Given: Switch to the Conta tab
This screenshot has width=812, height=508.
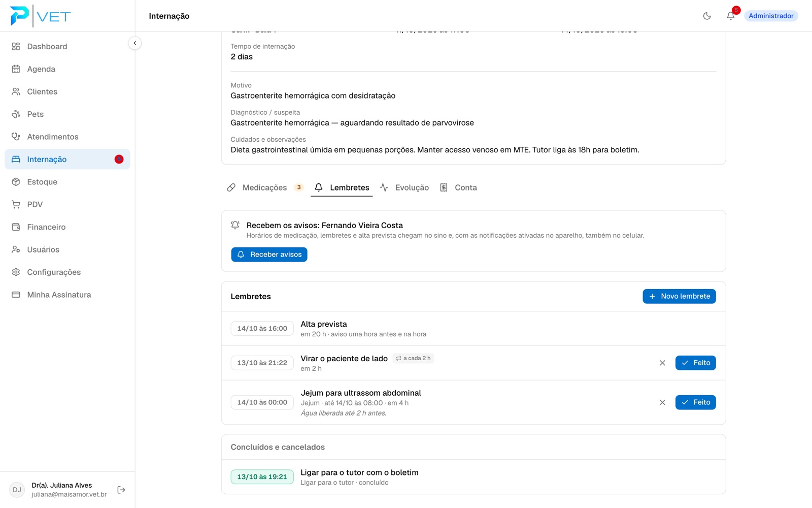Looking at the screenshot, I should point(458,187).
